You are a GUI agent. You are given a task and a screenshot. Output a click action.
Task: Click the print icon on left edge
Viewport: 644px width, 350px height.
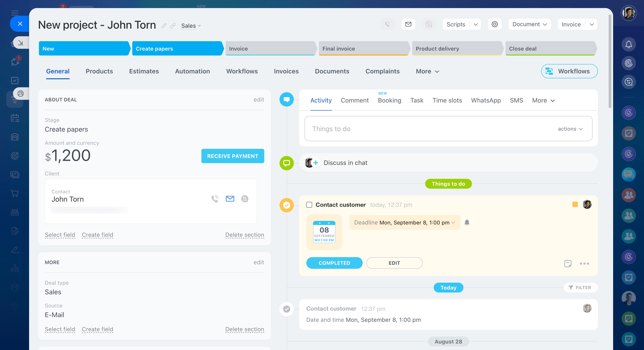click(21, 94)
